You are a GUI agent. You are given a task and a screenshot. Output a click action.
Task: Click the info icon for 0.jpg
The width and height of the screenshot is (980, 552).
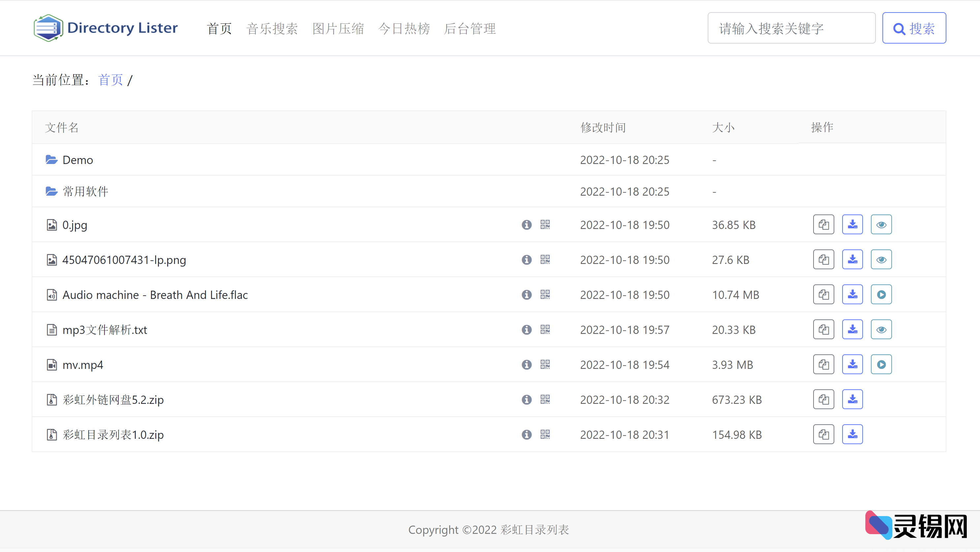[526, 225]
